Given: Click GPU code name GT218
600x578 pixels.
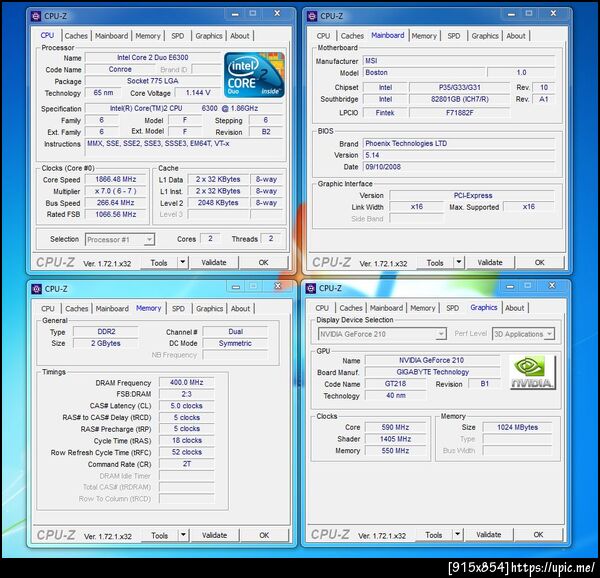Looking at the screenshot, I should pos(396,384).
